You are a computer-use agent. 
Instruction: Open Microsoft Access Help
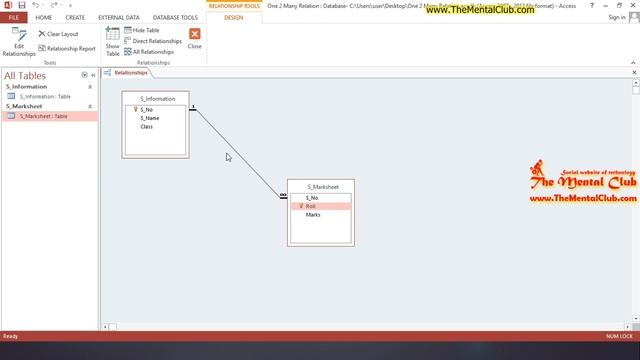[x=592, y=5]
